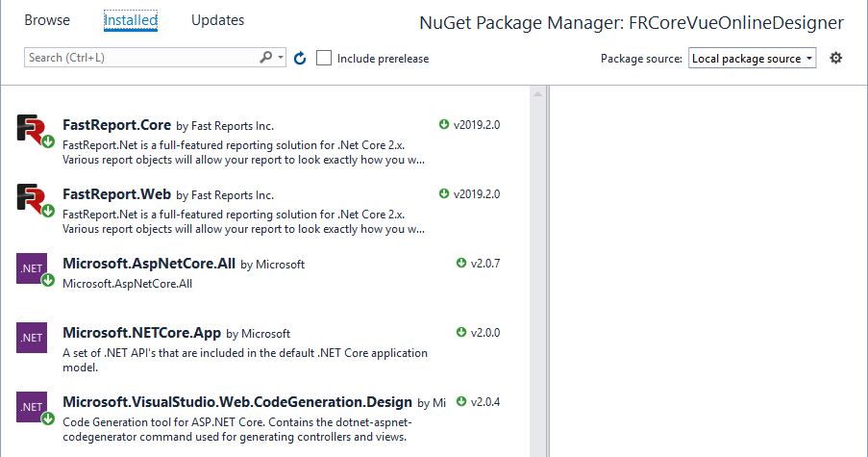Click the Microsoft.NETCore.App .NET icon
The height and width of the screenshot is (457, 868).
[32, 338]
